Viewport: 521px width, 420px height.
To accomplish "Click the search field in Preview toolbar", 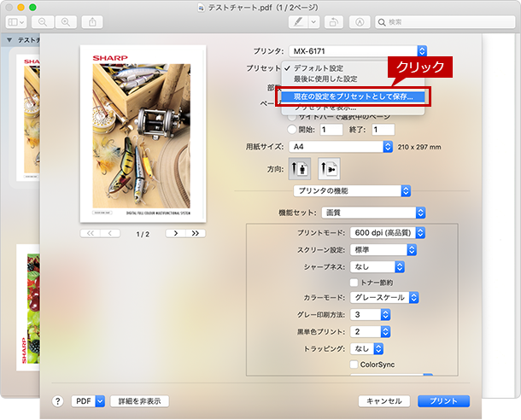I will point(445,22).
